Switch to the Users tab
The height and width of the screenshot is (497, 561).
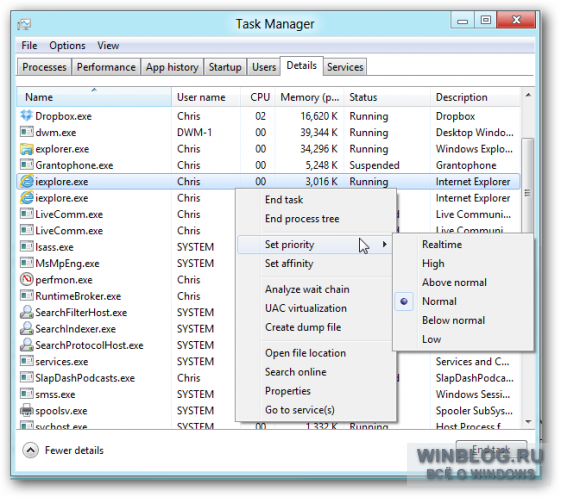pos(264,67)
